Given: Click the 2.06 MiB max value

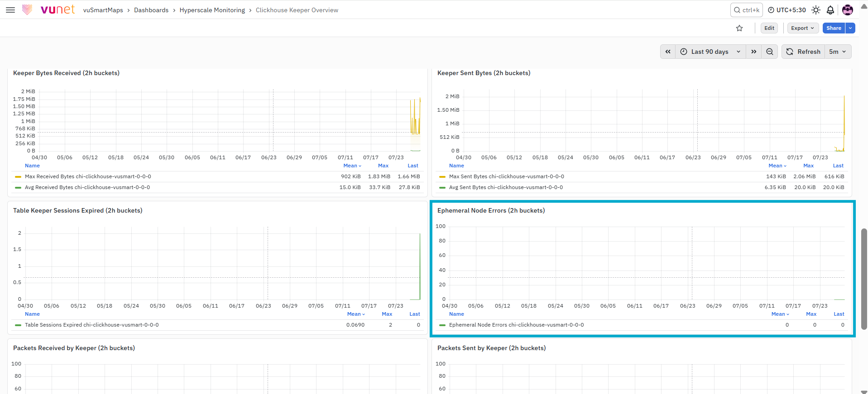Looking at the screenshot, I should click(x=804, y=176).
